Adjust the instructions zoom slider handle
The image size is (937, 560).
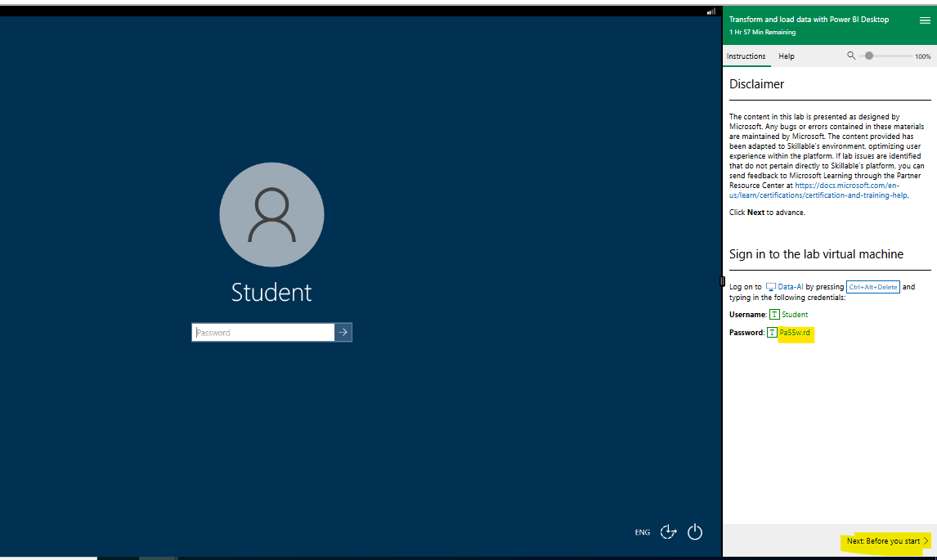click(x=869, y=56)
